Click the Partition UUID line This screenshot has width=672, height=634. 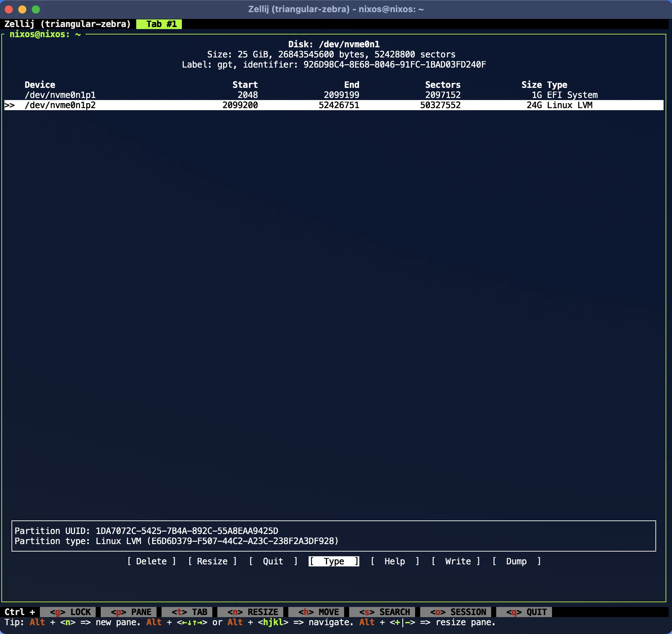(x=146, y=531)
